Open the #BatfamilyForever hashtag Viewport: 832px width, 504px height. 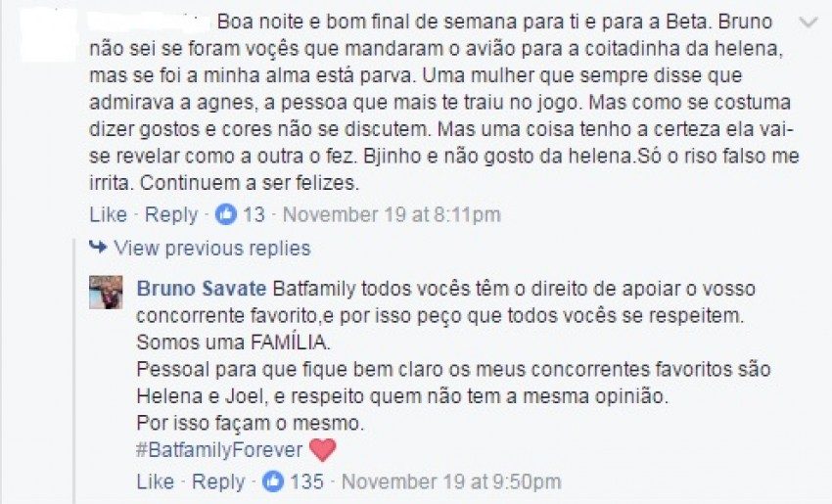(x=220, y=450)
